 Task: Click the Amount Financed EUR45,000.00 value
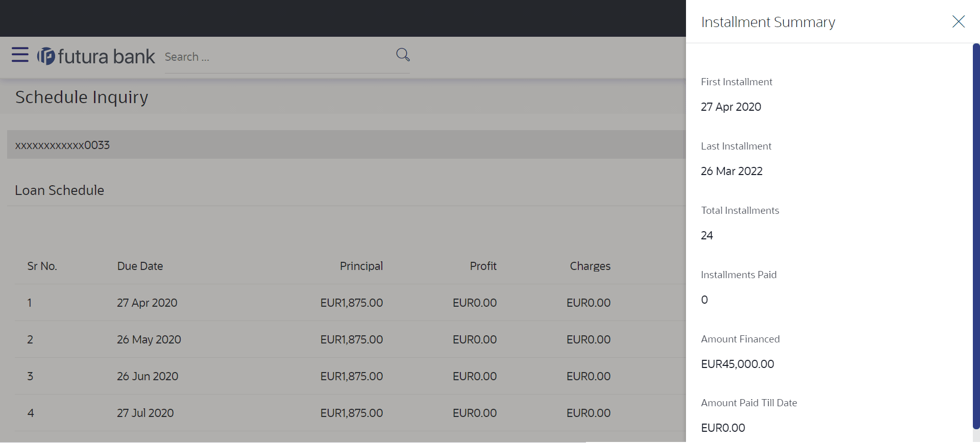(x=737, y=364)
